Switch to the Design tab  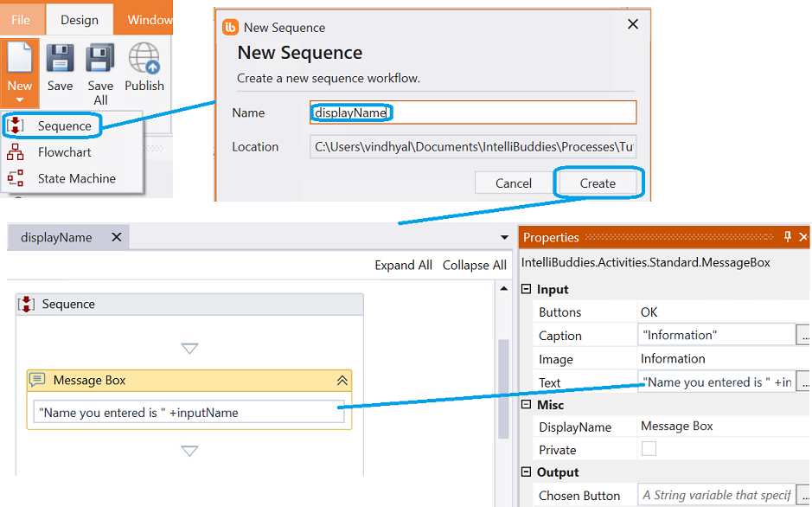pyautogui.click(x=79, y=19)
